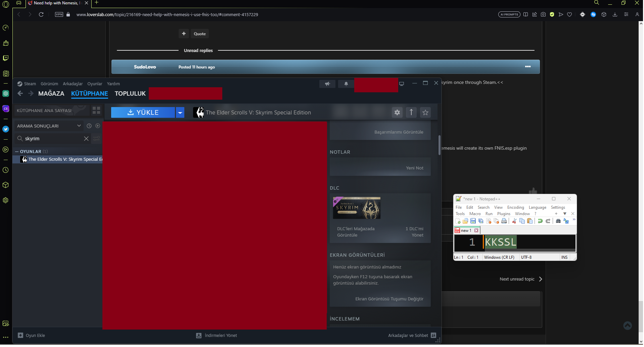644x347 pixels.
Task: Click AI PROMPTS button in address bar
Action: tap(509, 14)
